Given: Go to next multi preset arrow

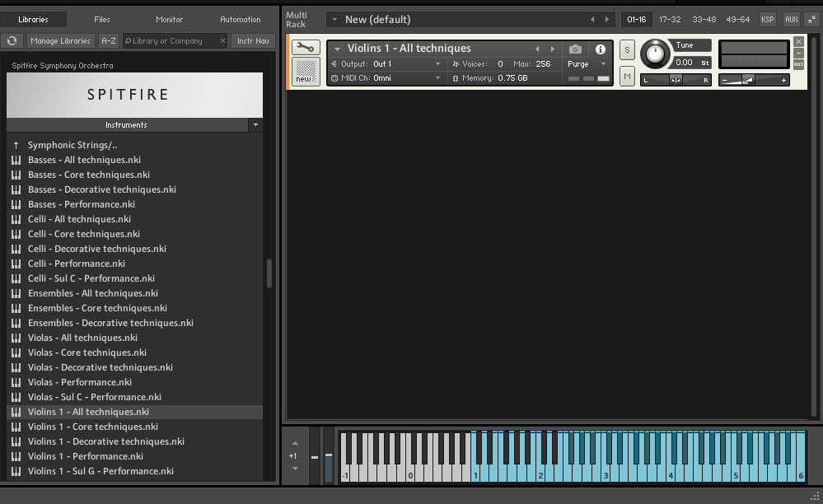Looking at the screenshot, I should tap(607, 20).
